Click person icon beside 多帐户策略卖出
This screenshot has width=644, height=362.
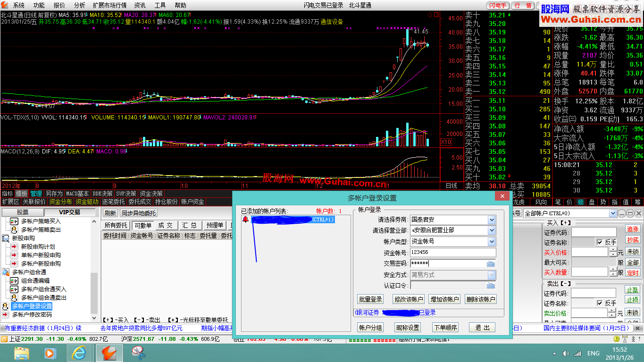tap(14, 229)
